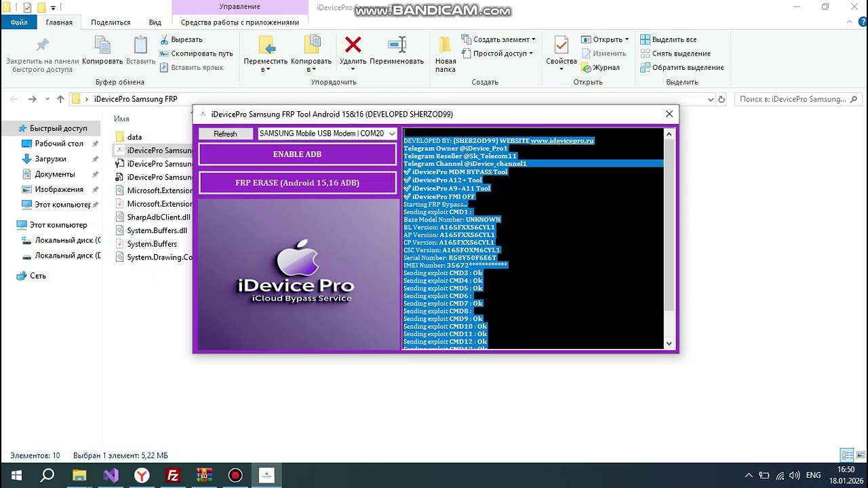Click the Новая папка icon
Viewport: 868px width, 488px height.
445,45
